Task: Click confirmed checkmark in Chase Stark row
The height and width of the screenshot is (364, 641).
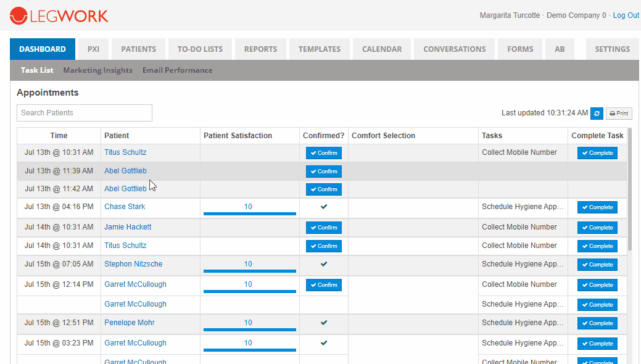Action: [x=324, y=207]
